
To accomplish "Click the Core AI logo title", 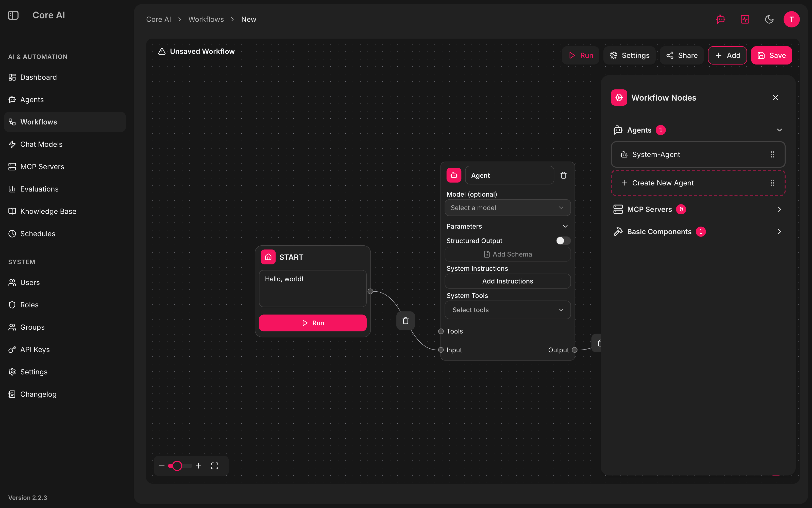I will tap(49, 15).
